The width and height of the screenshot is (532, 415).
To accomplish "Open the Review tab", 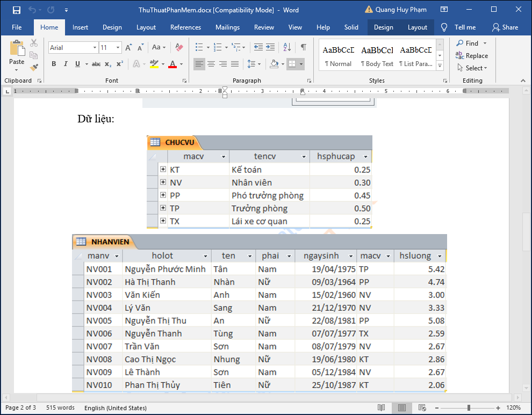I will [264, 27].
